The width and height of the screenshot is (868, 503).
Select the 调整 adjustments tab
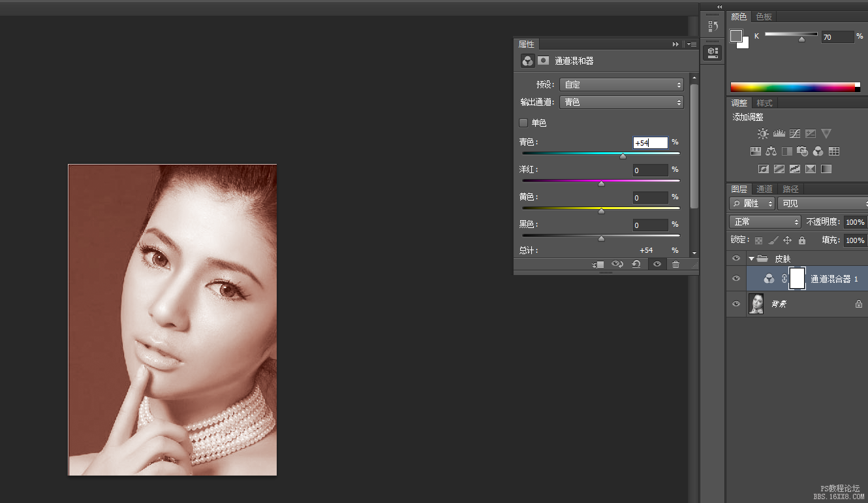[x=739, y=103]
